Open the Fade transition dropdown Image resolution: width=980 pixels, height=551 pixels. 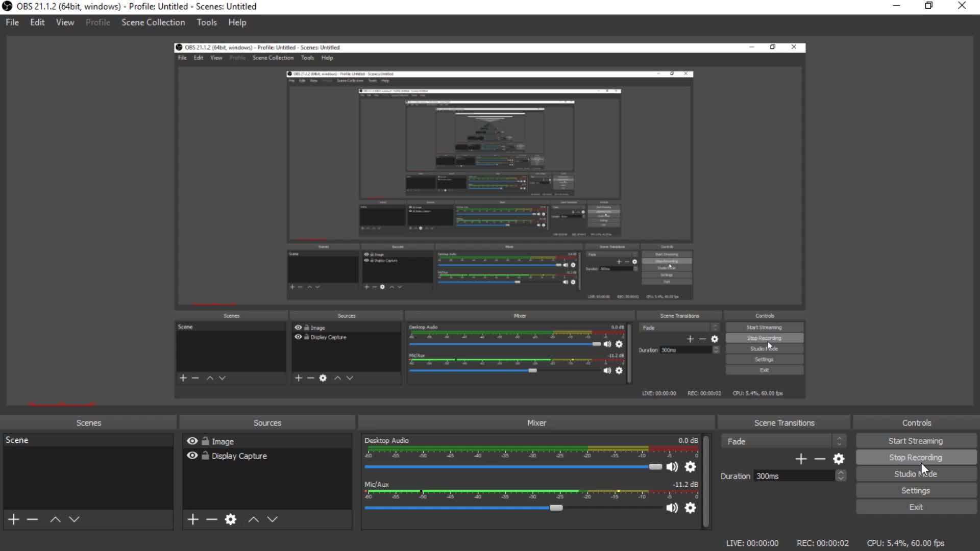[783, 441]
